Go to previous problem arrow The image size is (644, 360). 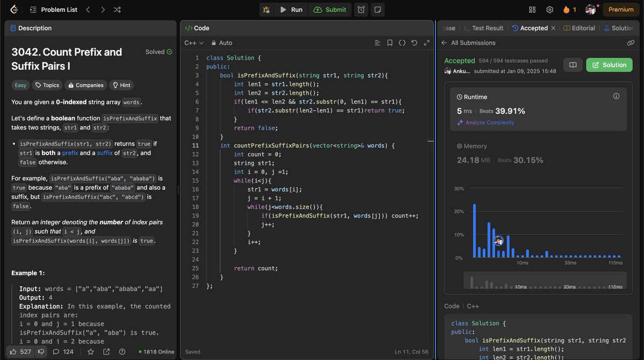[x=89, y=10]
